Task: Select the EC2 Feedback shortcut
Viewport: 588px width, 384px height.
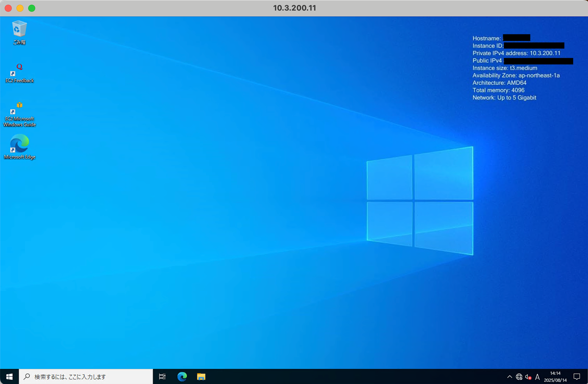Action: [x=19, y=73]
